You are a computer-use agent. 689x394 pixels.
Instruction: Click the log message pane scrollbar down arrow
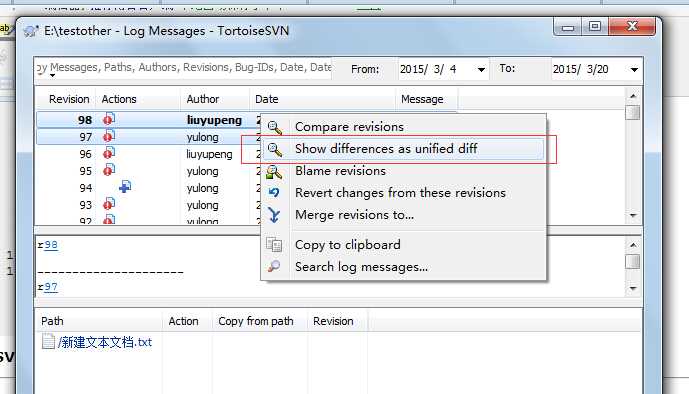(x=633, y=288)
